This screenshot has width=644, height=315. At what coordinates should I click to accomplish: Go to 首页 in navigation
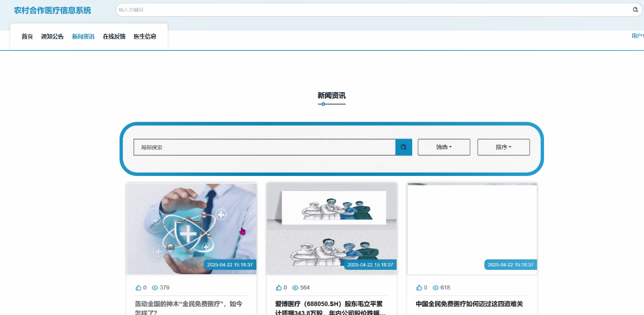27,36
